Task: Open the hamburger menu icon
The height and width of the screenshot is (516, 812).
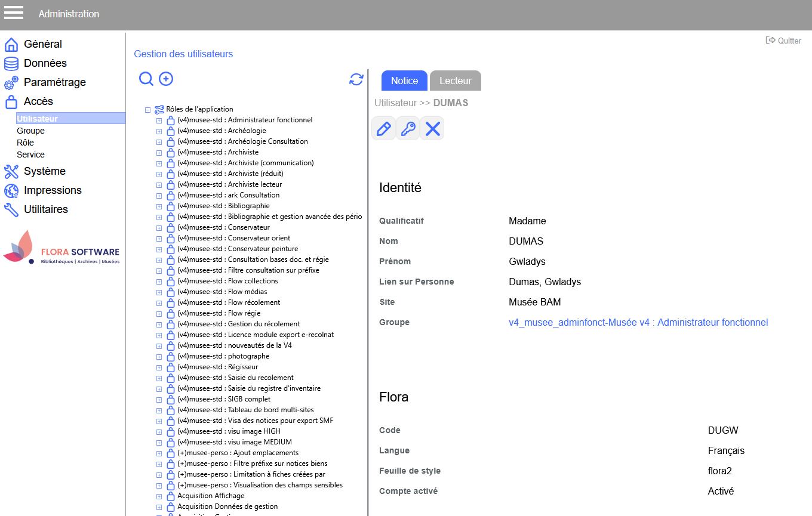Action: pyautogui.click(x=13, y=13)
